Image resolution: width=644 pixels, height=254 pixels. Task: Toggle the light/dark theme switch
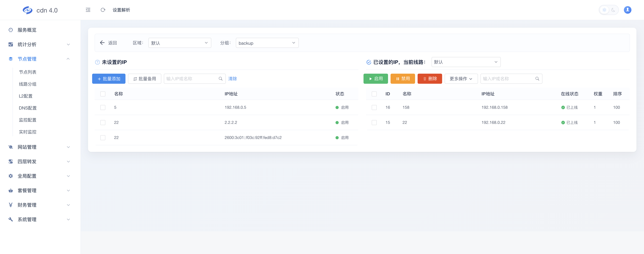(608, 10)
